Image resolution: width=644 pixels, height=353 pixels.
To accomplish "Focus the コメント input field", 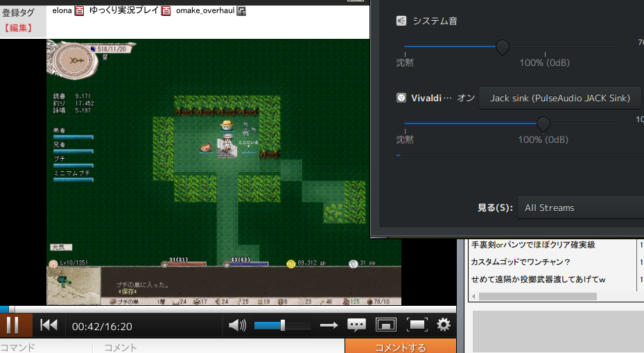I will tap(218, 347).
